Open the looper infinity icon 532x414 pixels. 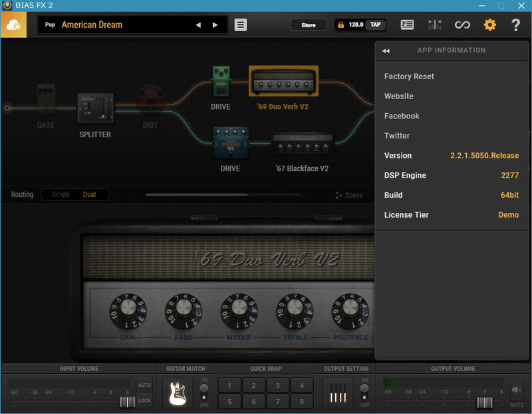coord(462,25)
